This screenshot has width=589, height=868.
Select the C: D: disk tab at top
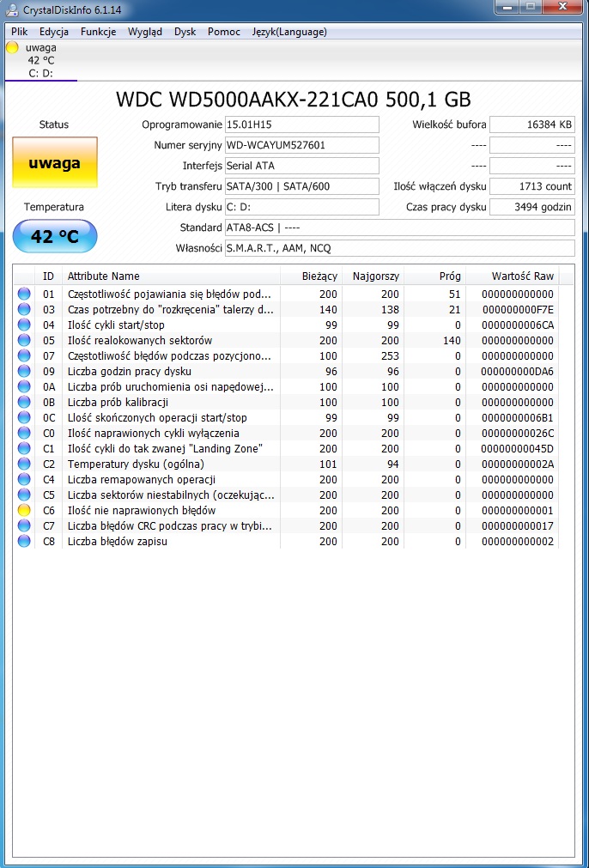click(41, 60)
